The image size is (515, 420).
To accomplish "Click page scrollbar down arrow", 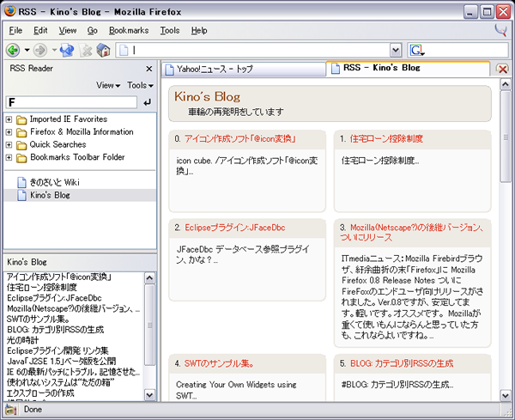I will tap(506, 395).
